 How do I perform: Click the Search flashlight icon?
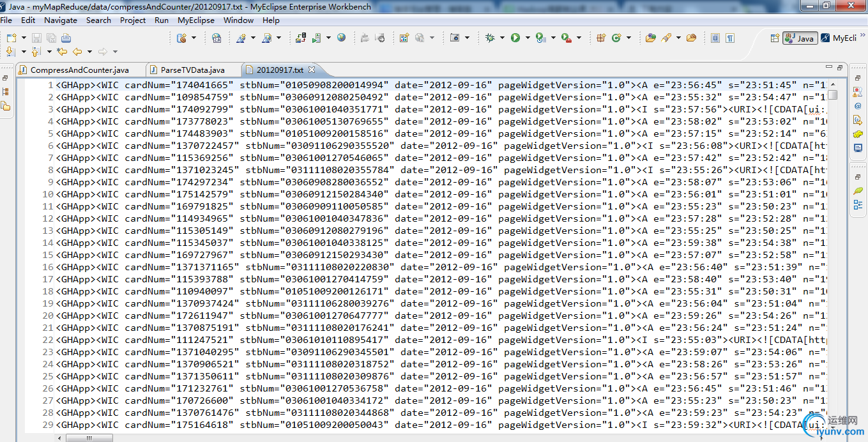coord(666,38)
